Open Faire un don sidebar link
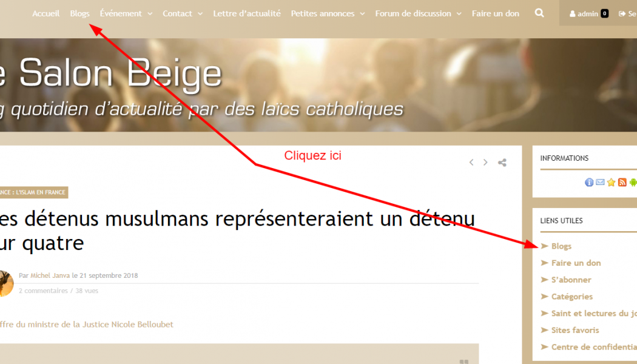The width and height of the screenshot is (637, 364). 576,263
